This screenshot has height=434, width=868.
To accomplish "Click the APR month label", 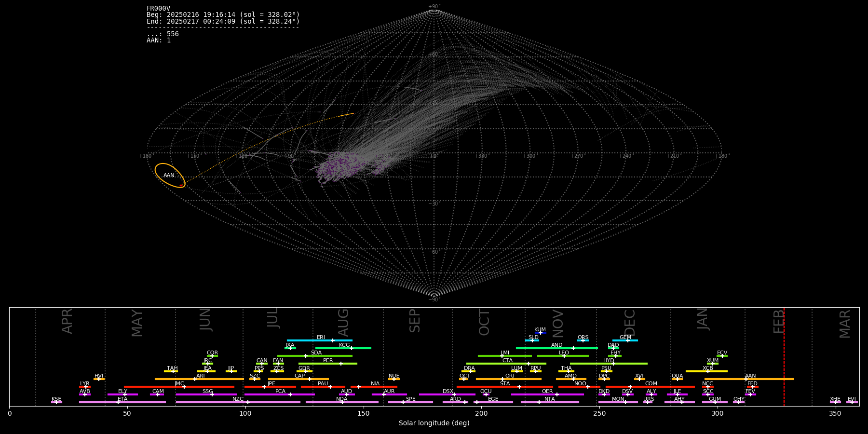I will pyautogui.click(x=67, y=321).
